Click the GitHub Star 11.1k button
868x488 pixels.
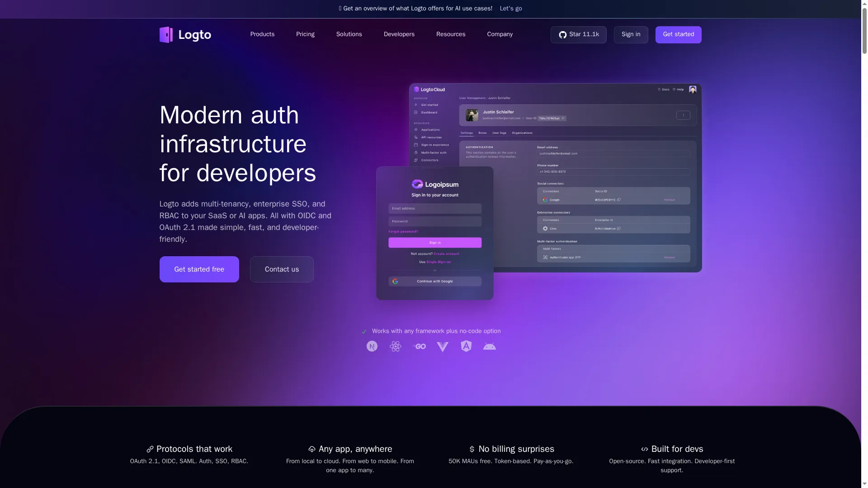click(x=578, y=35)
